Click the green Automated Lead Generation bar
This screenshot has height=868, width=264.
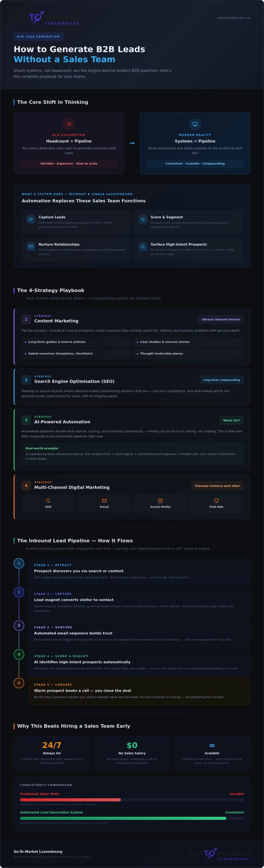[123, 818]
